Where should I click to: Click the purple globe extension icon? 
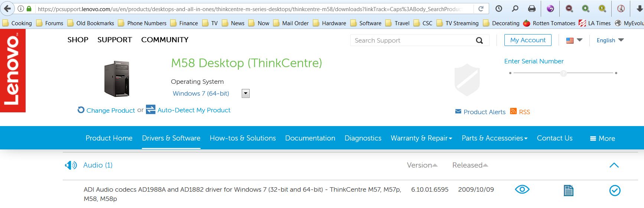pyautogui.click(x=550, y=9)
